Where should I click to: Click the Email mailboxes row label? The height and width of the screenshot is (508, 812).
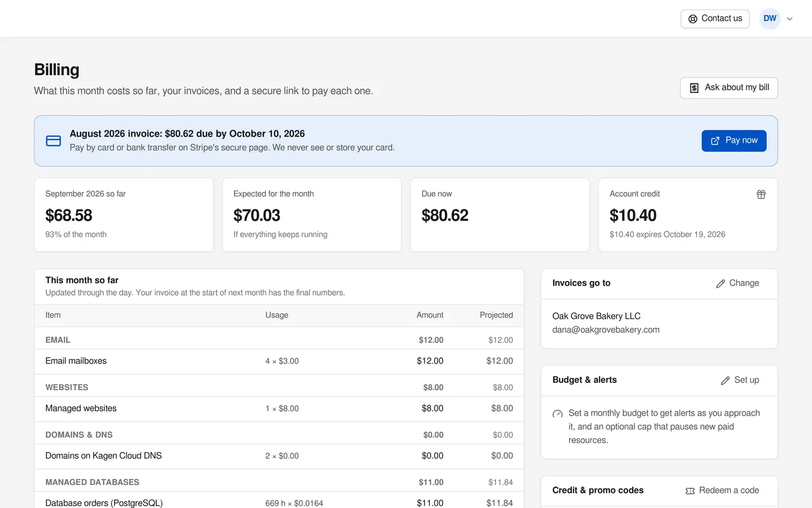tap(76, 361)
